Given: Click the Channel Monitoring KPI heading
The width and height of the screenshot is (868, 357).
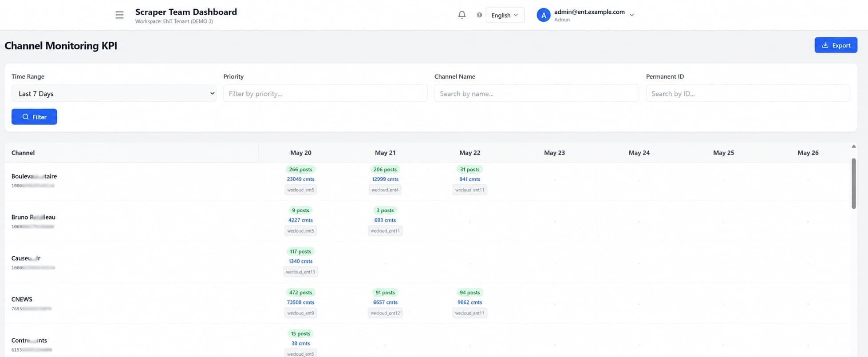Looking at the screenshot, I should pyautogui.click(x=61, y=46).
